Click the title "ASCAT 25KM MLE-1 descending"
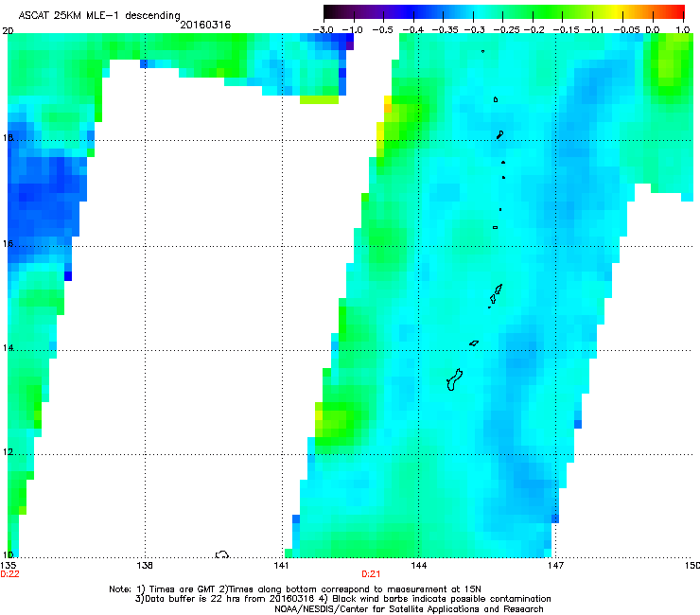700x615 pixels. click(x=99, y=15)
